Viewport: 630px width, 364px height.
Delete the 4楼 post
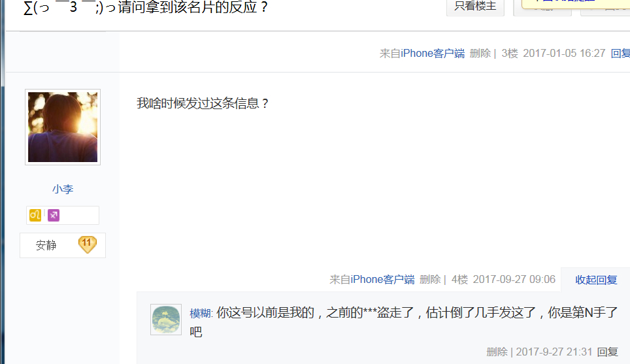pos(430,280)
